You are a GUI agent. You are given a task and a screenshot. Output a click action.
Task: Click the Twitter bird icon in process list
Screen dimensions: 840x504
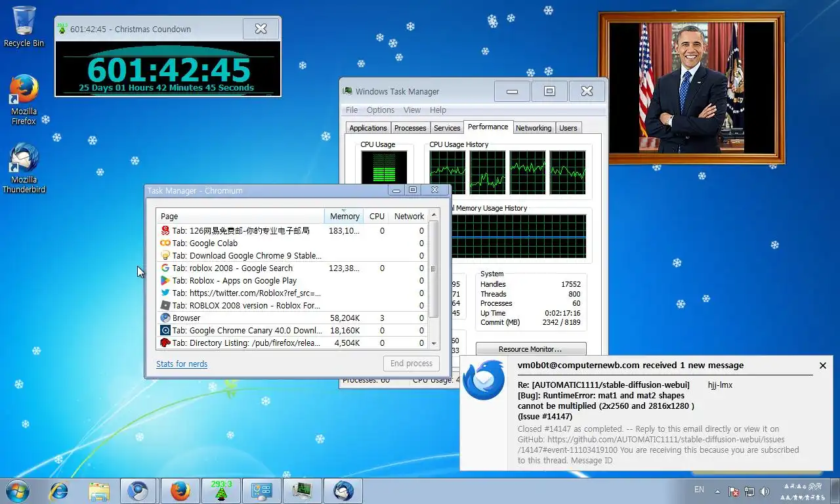click(165, 293)
